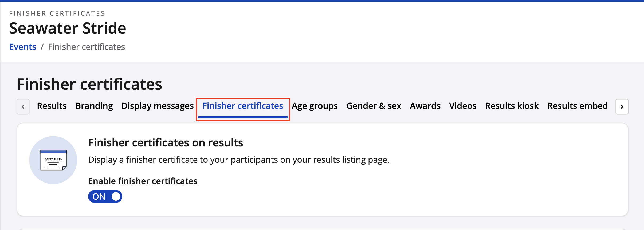Click the finisher certificate illustration icon
Viewport: 644px width, 230px height.
pos(53,160)
